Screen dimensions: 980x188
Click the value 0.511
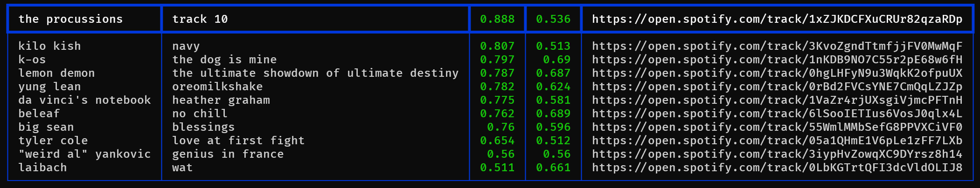(x=497, y=168)
